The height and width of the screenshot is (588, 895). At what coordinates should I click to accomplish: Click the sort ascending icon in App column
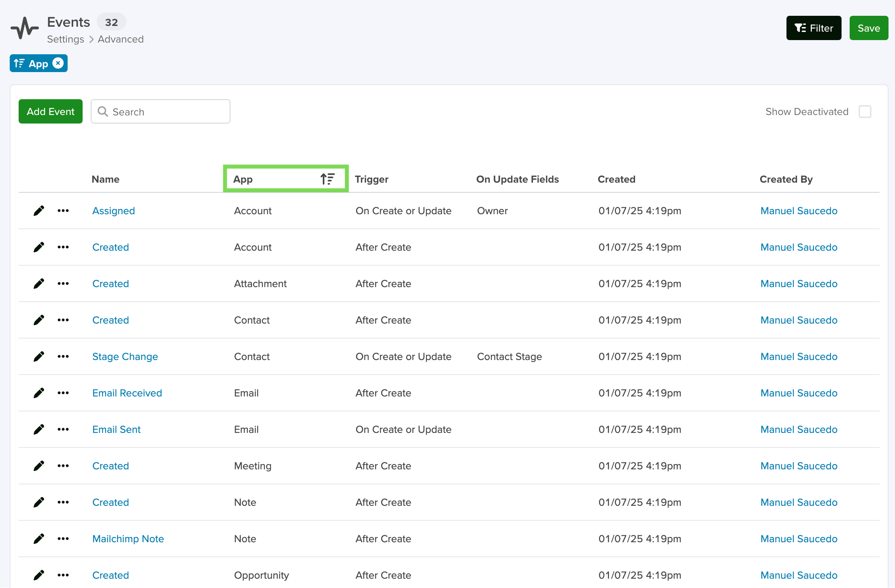pyautogui.click(x=328, y=179)
